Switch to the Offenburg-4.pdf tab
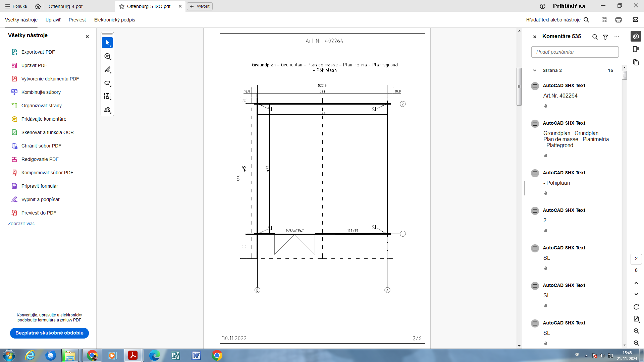Viewport: 644px width, 362px height. coord(66,6)
